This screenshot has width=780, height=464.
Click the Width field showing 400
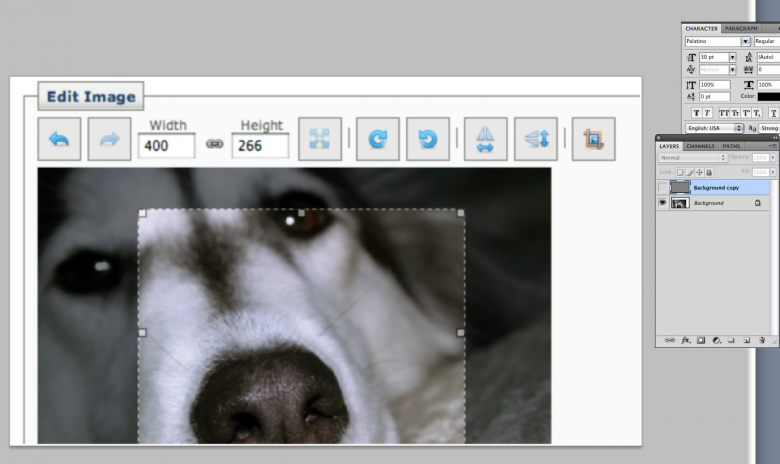pos(166,146)
